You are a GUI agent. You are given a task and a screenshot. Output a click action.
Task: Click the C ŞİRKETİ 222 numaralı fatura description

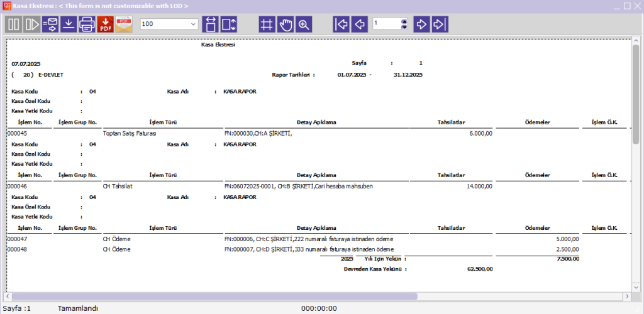(x=309, y=239)
